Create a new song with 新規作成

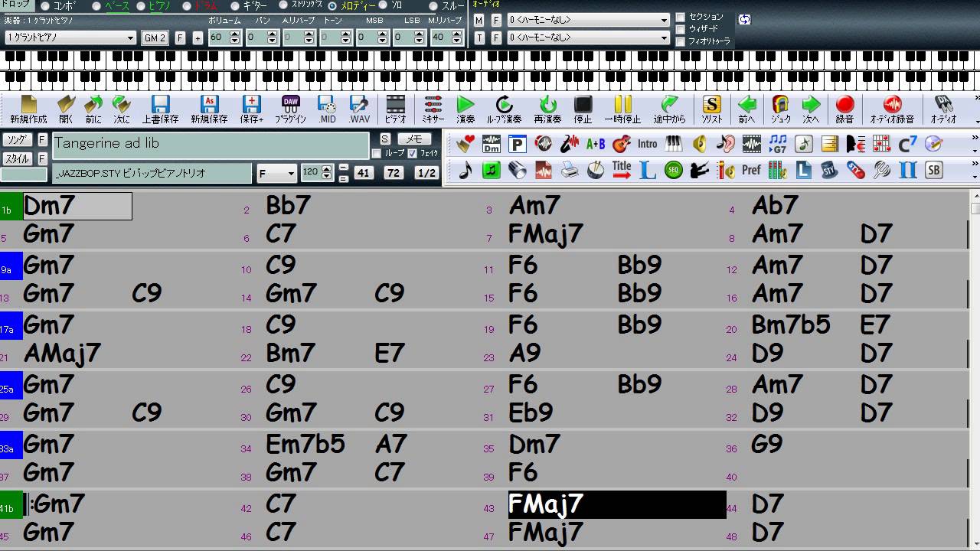tap(28, 109)
